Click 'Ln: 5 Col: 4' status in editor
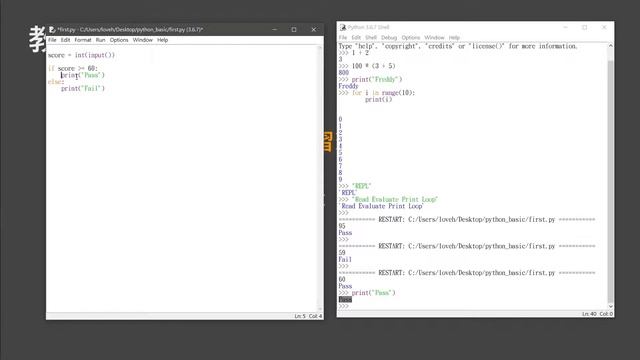The width and height of the screenshot is (640, 360). click(308, 316)
